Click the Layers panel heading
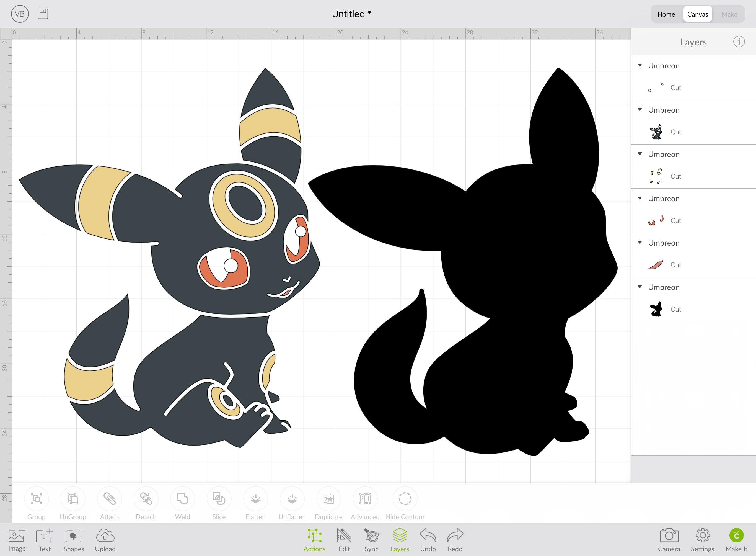This screenshot has height=556, width=756. point(693,42)
